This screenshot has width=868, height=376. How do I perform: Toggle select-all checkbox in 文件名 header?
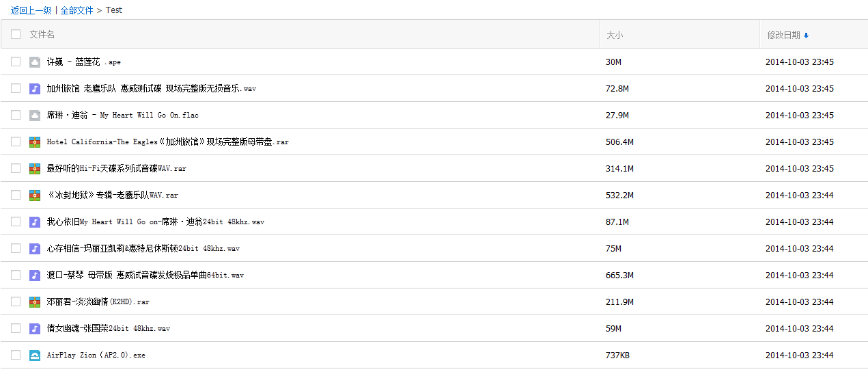pyautogui.click(x=16, y=34)
